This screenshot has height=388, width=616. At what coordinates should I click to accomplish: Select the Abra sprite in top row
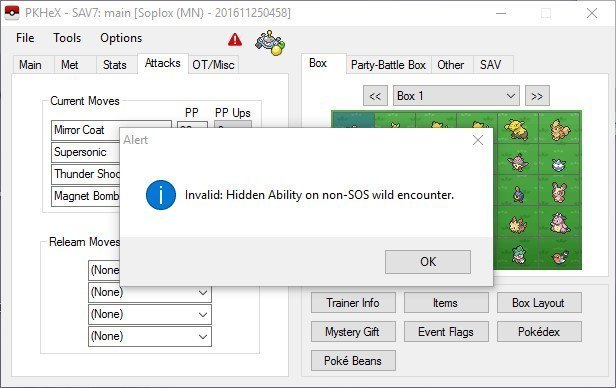(x=517, y=128)
